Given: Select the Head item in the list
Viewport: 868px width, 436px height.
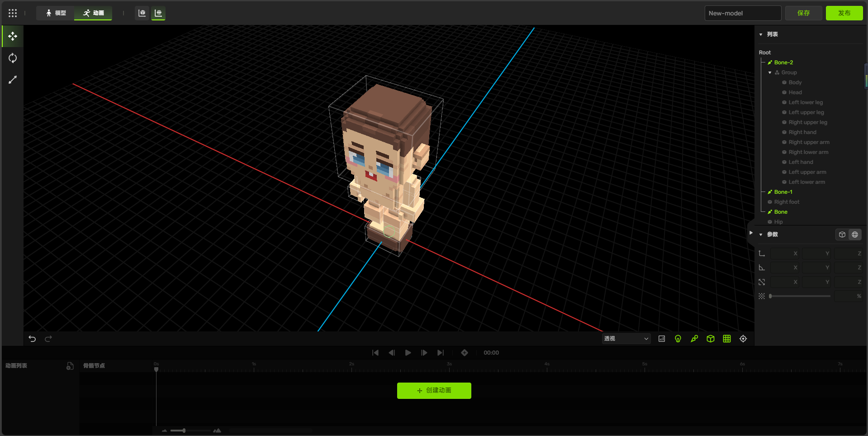Looking at the screenshot, I should 795,92.
